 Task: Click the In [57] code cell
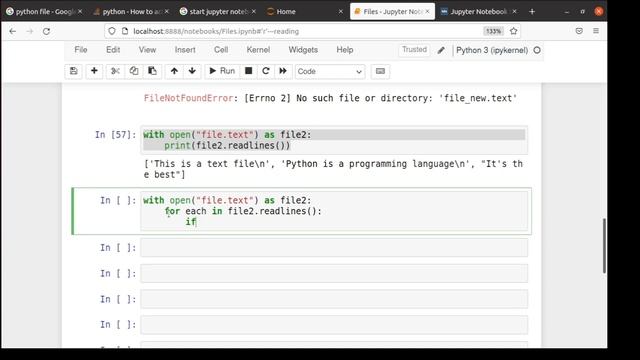pyautogui.click(x=334, y=140)
